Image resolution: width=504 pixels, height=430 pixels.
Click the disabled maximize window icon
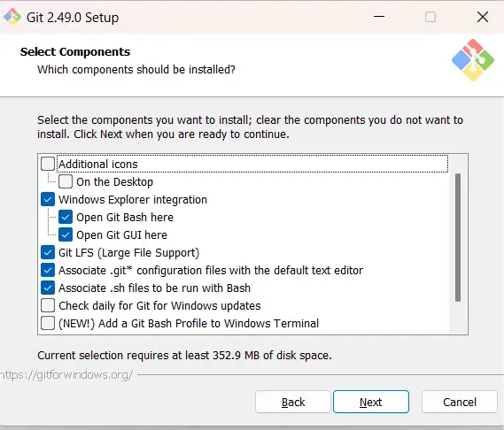(x=430, y=17)
